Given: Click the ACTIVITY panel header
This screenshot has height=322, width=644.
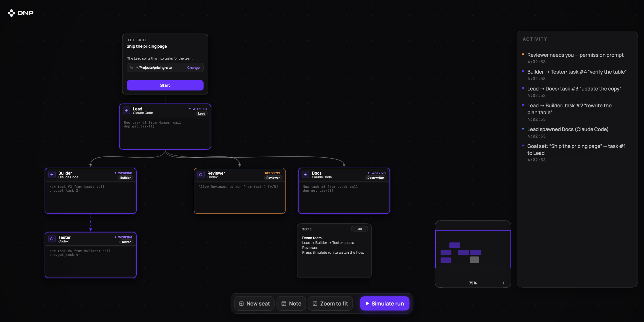Looking at the screenshot, I should point(535,39).
